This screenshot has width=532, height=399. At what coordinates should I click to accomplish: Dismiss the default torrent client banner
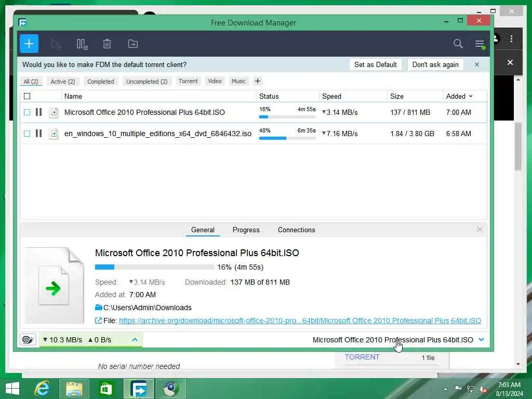tap(477, 64)
